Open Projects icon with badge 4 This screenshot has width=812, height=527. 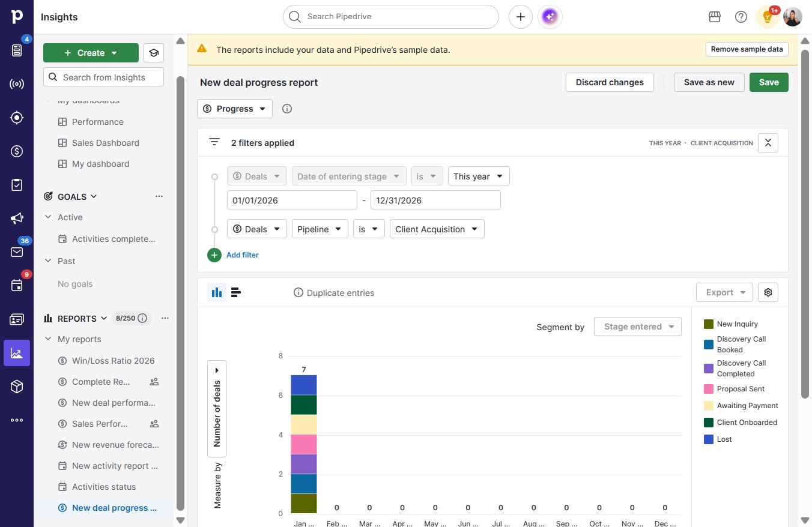pos(17,50)
